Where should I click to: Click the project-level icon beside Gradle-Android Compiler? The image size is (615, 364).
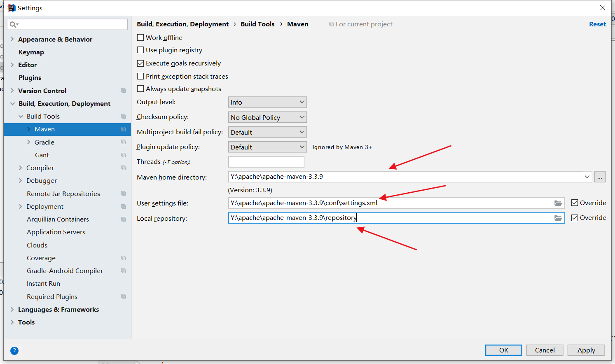point(123,271)
